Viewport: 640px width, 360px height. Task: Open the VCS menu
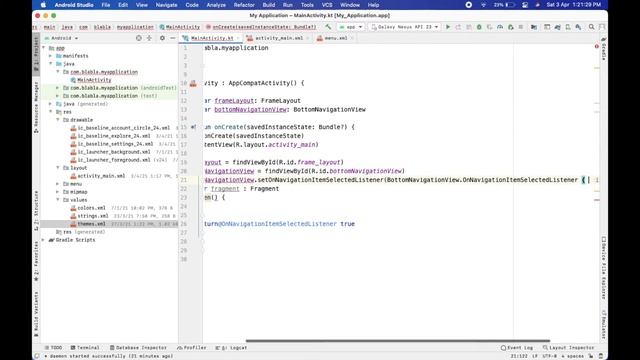click(x=327, y=5)
